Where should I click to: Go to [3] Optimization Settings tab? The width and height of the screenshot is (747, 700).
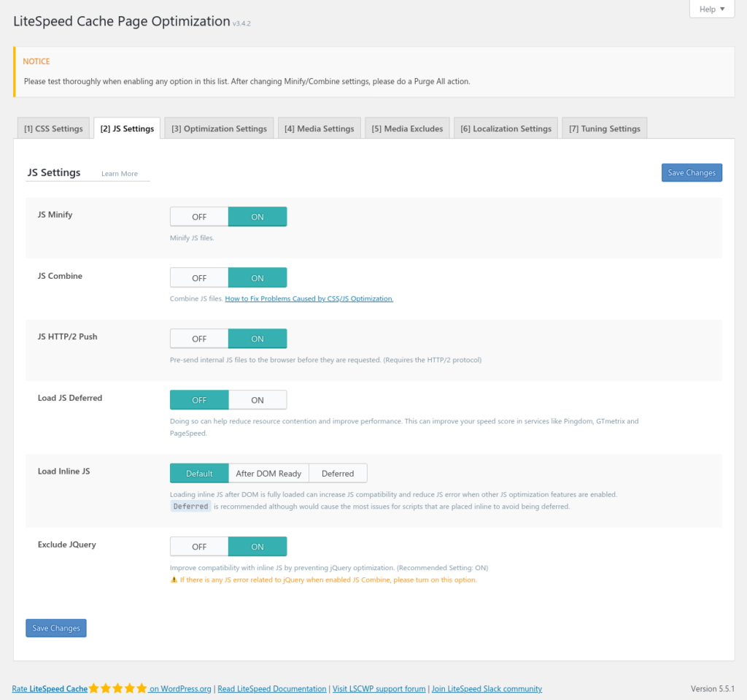coord(219,128)
